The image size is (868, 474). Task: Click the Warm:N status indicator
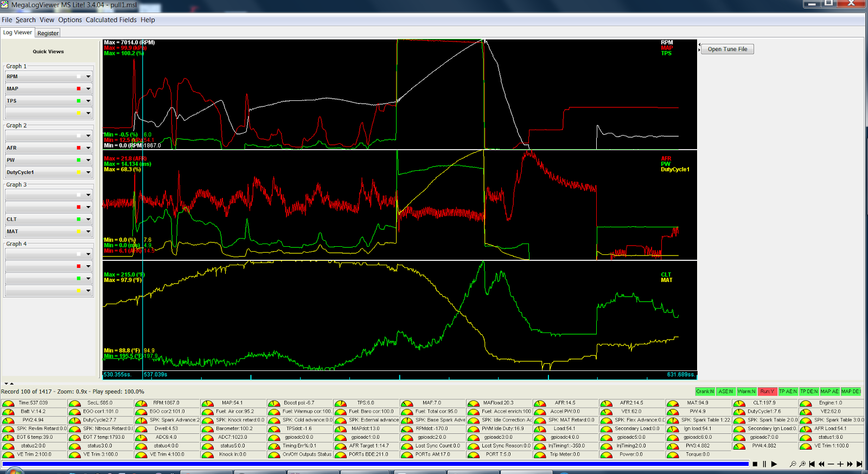[746, 392]
